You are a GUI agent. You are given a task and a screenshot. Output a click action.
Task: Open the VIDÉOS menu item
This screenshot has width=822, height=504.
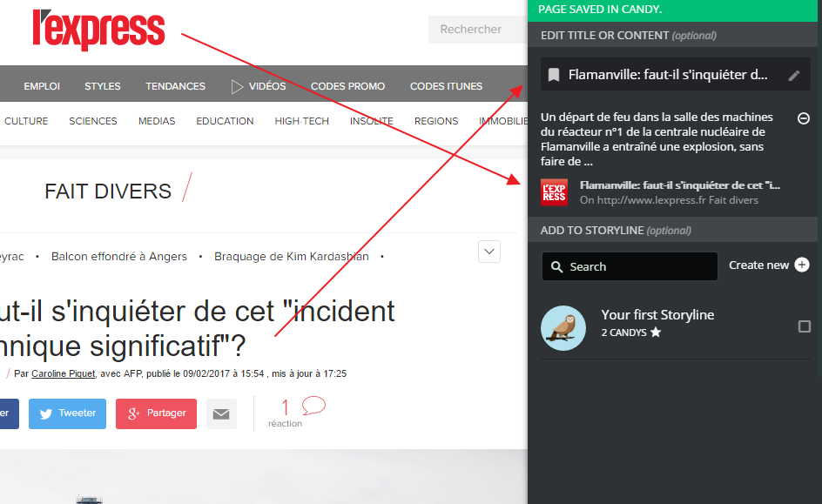267,86
